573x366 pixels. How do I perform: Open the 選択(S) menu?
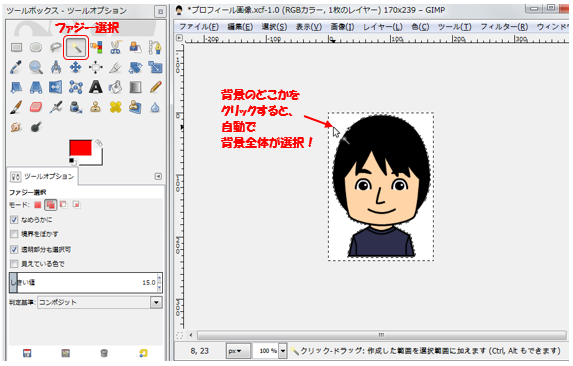click(274, 27)
